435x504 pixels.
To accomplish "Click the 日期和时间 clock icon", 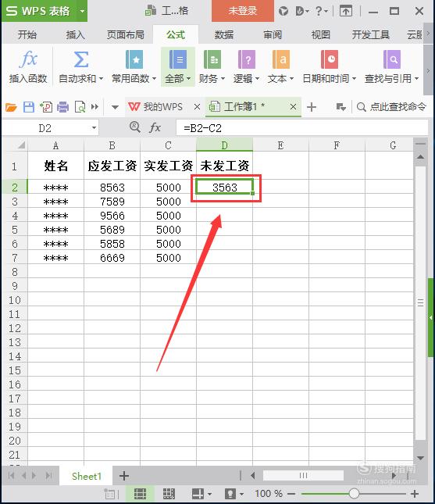I will point(330,59).
